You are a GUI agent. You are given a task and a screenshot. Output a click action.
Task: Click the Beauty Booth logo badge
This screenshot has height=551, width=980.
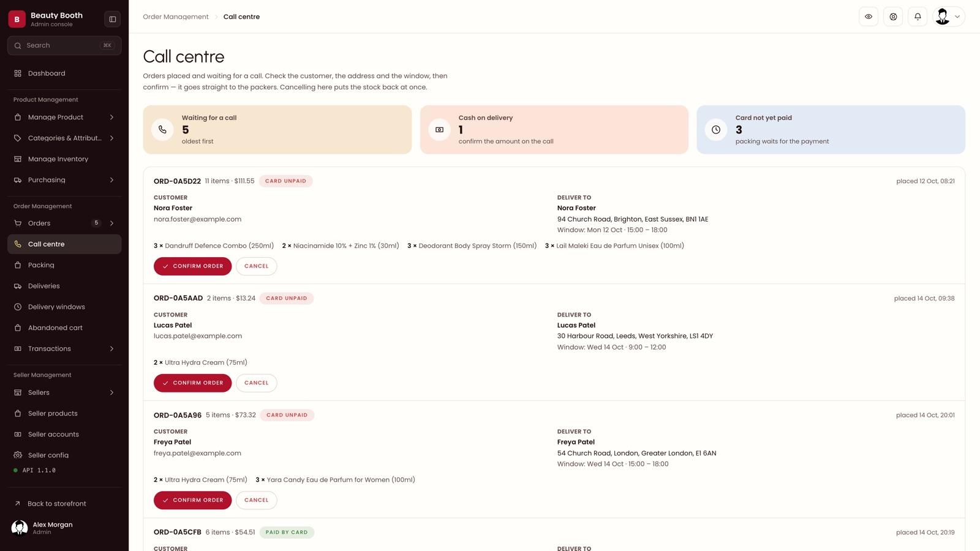pyautogui.click(x=17, y=19)
